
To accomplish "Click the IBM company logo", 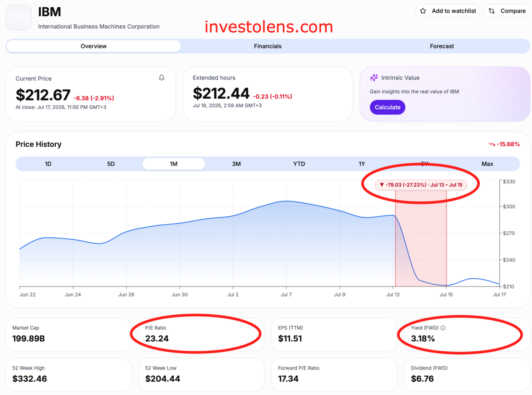I will click(19, 17).
